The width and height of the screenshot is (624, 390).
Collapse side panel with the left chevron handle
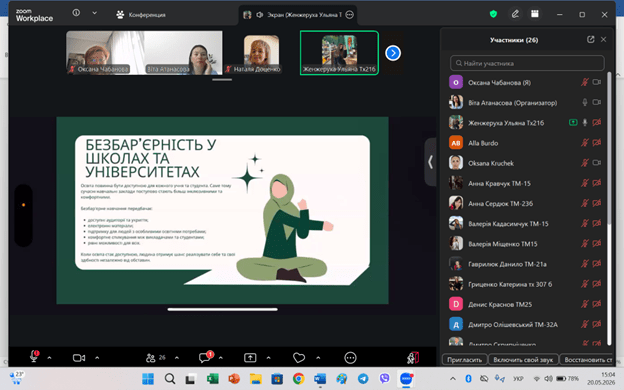point(431,162)
